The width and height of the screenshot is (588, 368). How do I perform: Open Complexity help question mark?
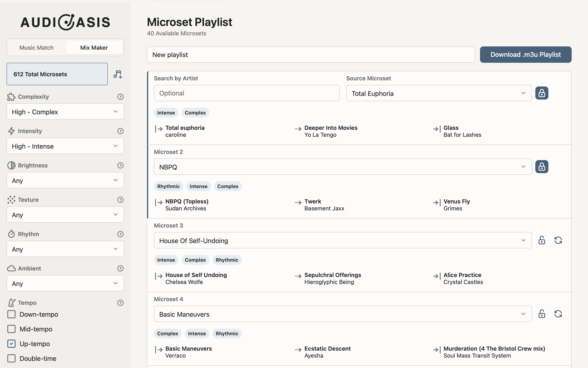point(120,97)
